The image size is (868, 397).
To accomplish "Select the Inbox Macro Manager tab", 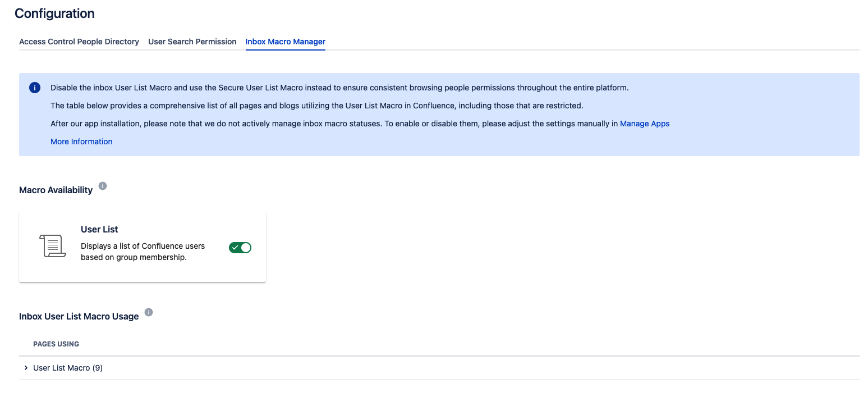I will click(x=285, y=42).
